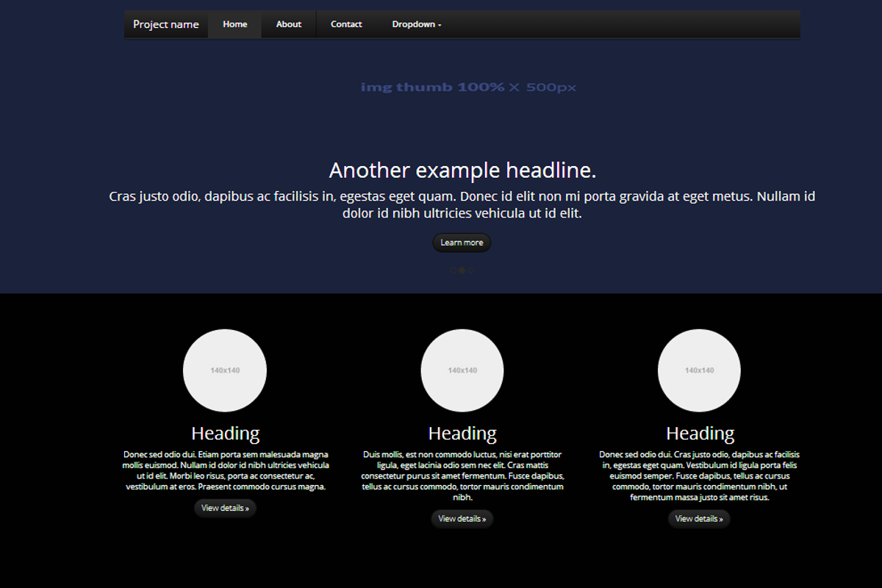Switch to the Home tab

coord(234,24)
